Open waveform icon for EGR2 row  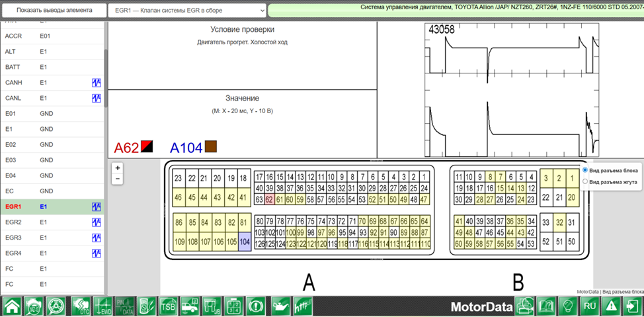(x=96, y=222)
